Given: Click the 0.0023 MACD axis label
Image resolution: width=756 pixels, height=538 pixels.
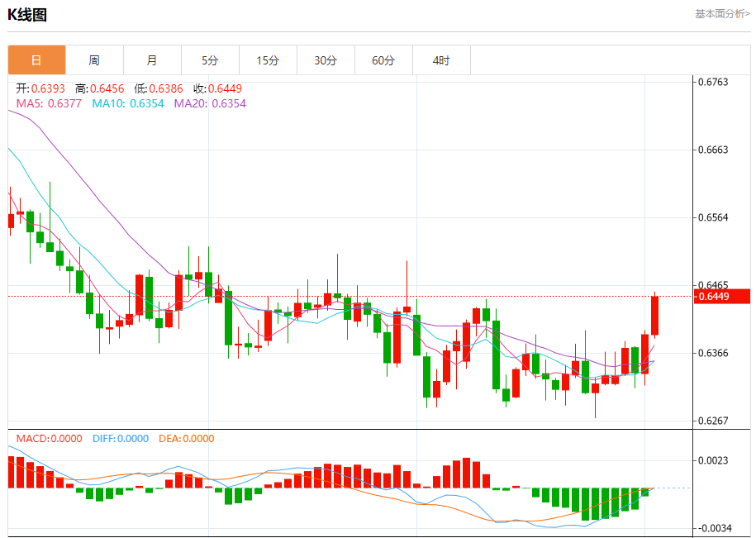Looking at the screenshot, I should 713,460.
